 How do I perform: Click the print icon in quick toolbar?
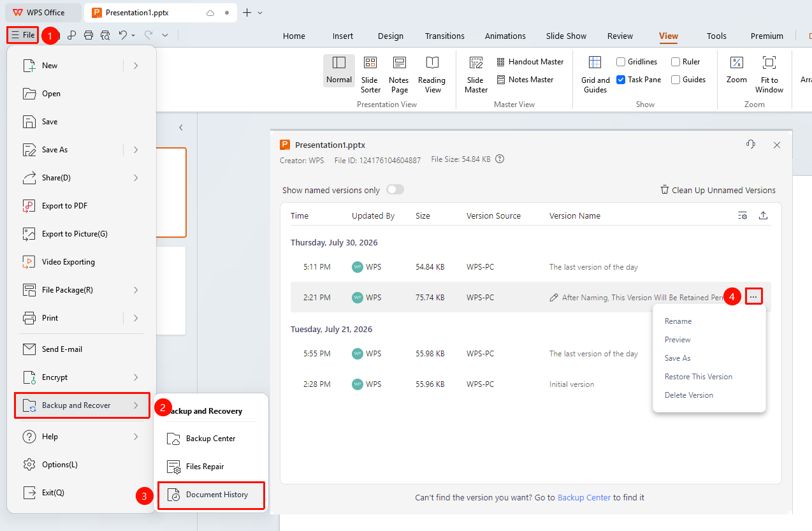click(89, 35)
